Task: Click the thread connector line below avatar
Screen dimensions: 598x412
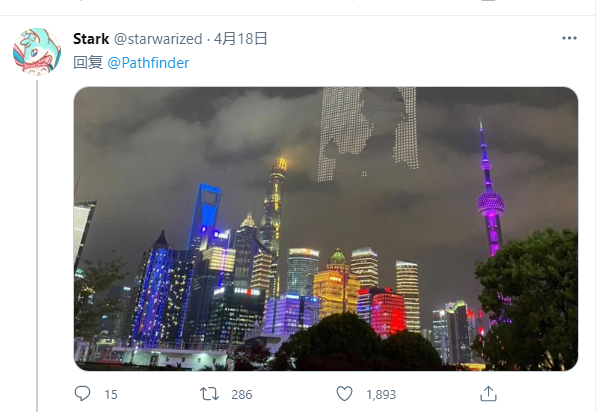Action: (37, 246)
